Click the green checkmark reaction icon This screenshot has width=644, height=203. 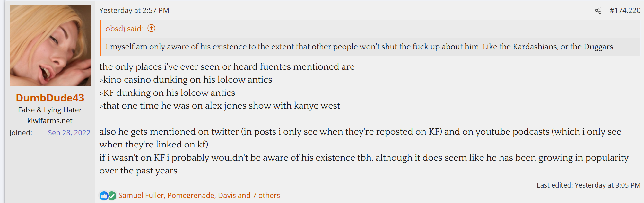pos(112,196)
